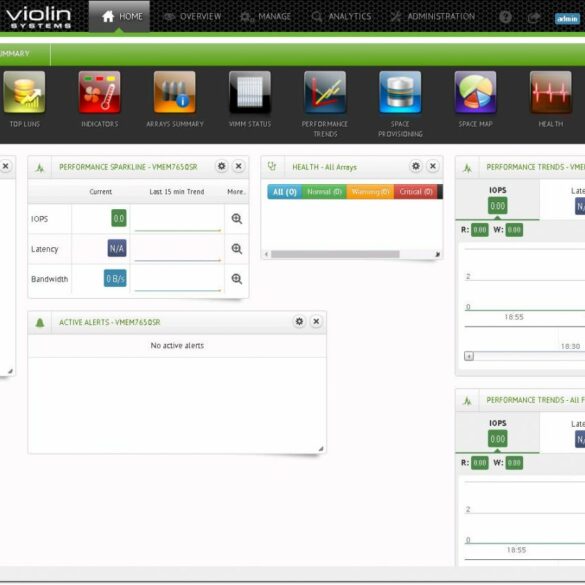
Task: Click the 'More..' column header
Action: point(236,192)
